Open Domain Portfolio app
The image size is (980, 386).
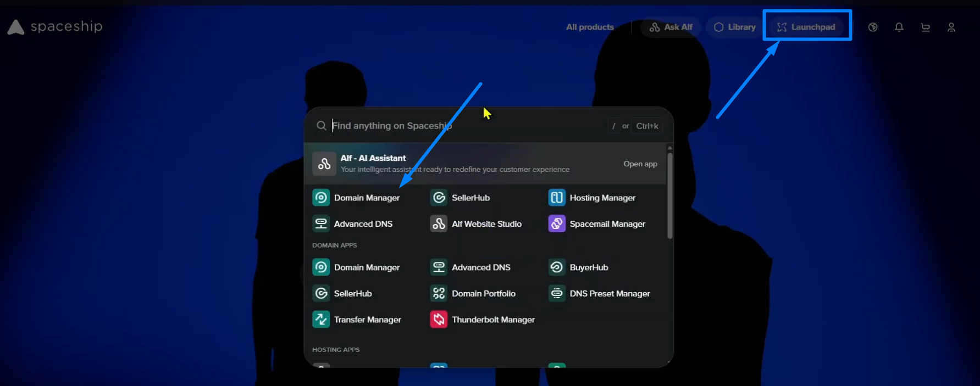pos(473,293)
